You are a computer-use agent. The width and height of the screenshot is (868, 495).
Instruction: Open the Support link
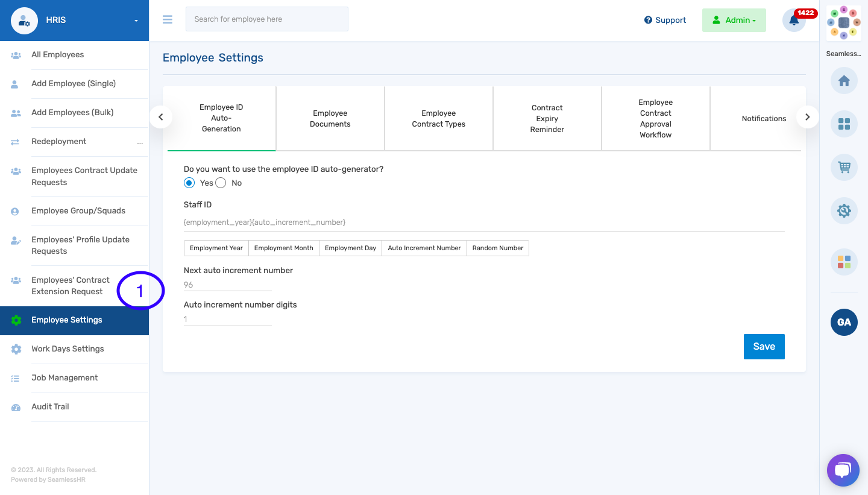[665, 20]
